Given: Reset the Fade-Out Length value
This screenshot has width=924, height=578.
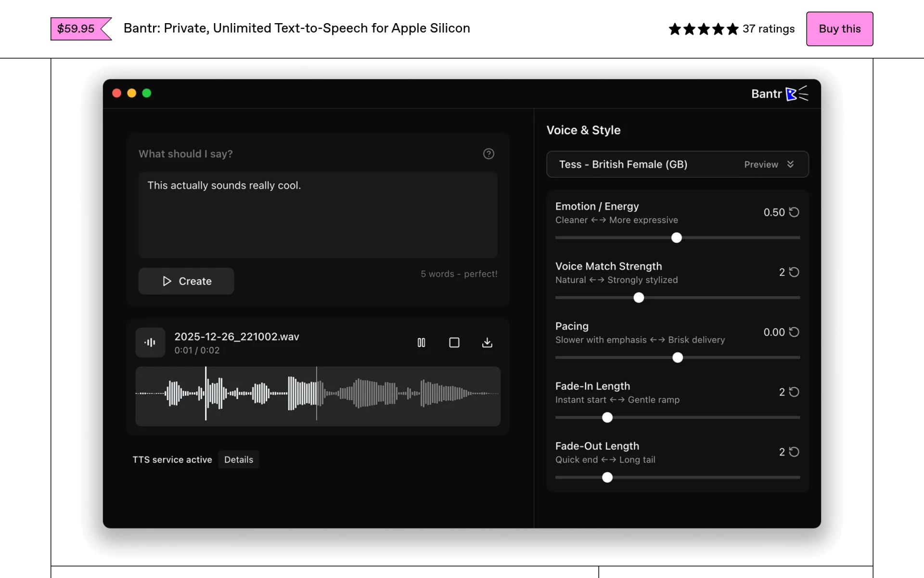Looking at the screenshot, I should 794,452.
